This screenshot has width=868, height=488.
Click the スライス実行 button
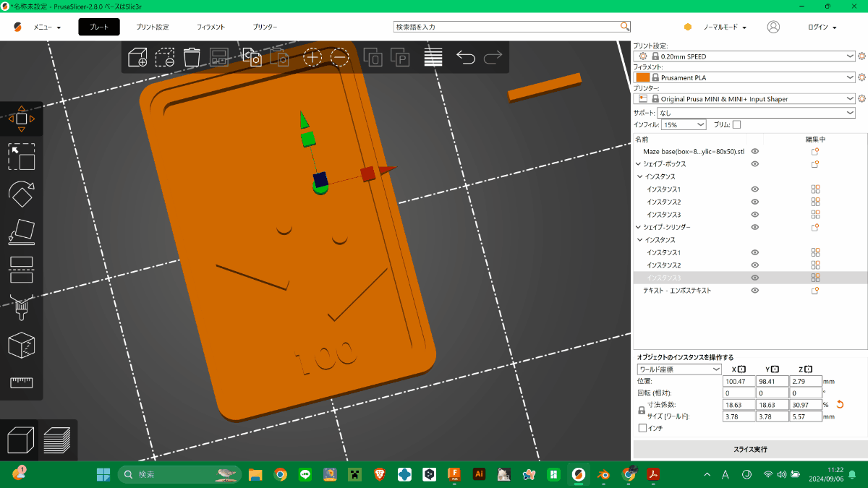click(750, 449)
